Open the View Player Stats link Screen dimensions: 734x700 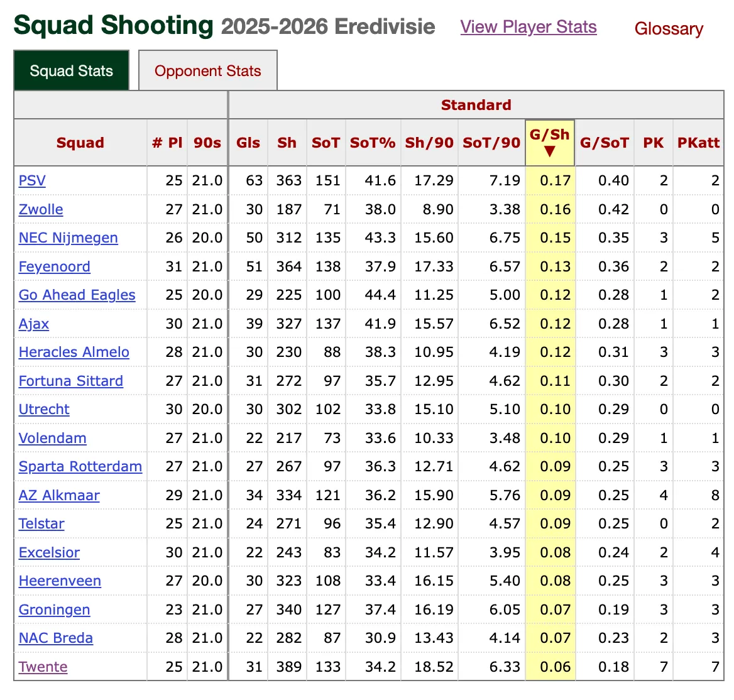[529, 27]
